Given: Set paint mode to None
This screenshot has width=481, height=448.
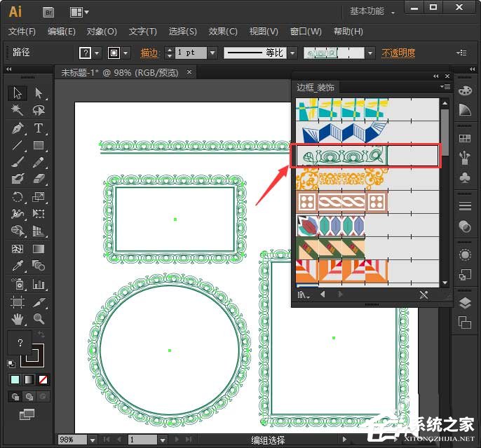Looking at the screenshot, I should (x=43, y=379).
